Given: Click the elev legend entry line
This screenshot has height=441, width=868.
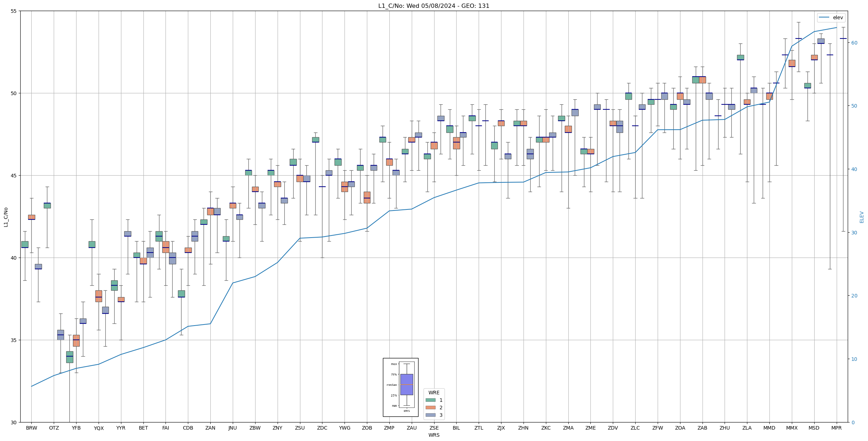Looking at the screenshot, I should [824, 17].
